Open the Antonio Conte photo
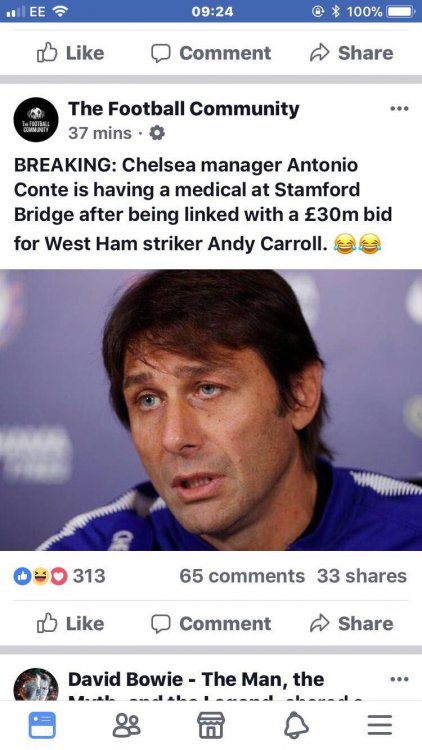 pos(211,410)
